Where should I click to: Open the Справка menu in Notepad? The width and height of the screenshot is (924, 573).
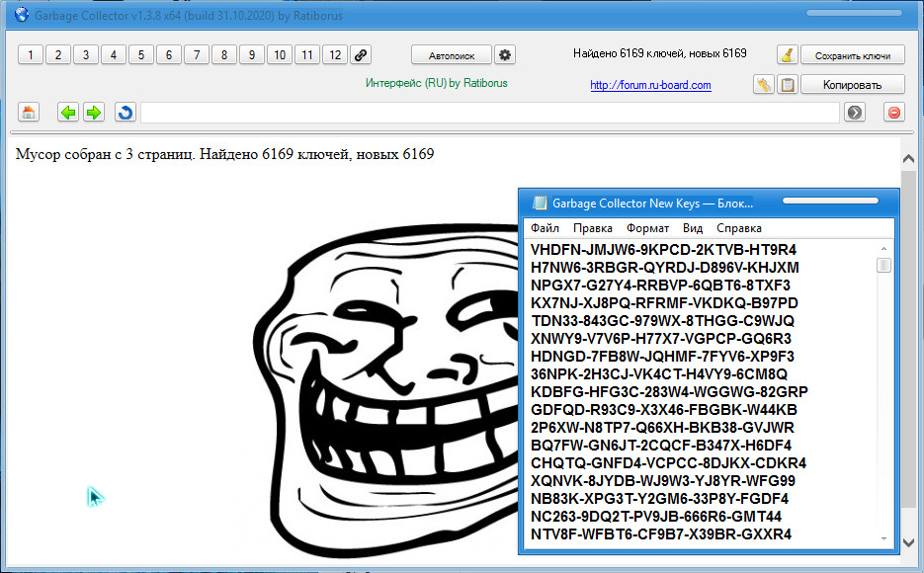(x=739, y=228)
